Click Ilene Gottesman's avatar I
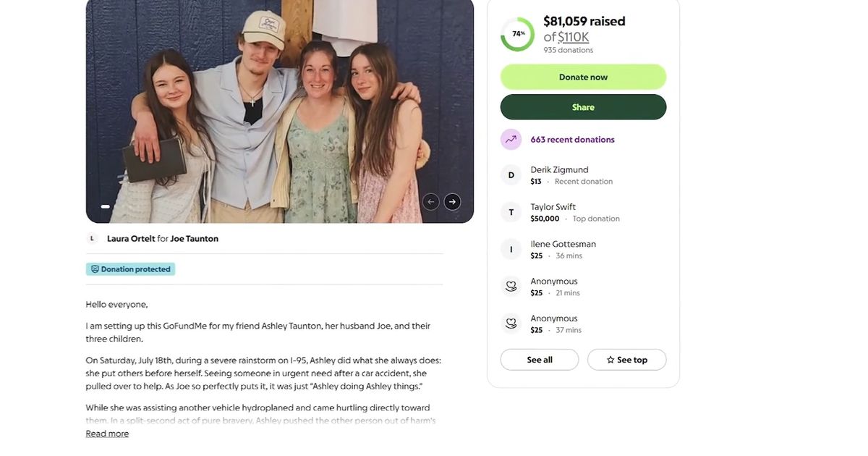The height and width of the screenshot is (456, 868). click(511, 250)
